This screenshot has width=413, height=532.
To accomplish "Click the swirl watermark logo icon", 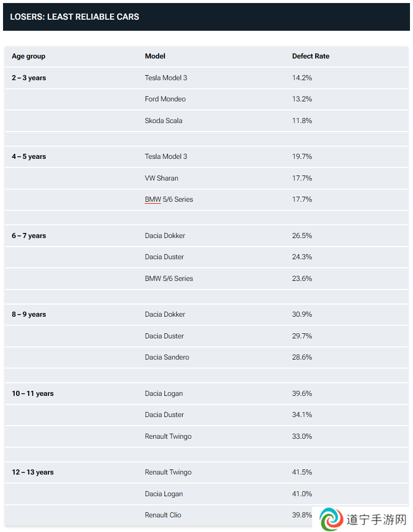I will [331, 519].
